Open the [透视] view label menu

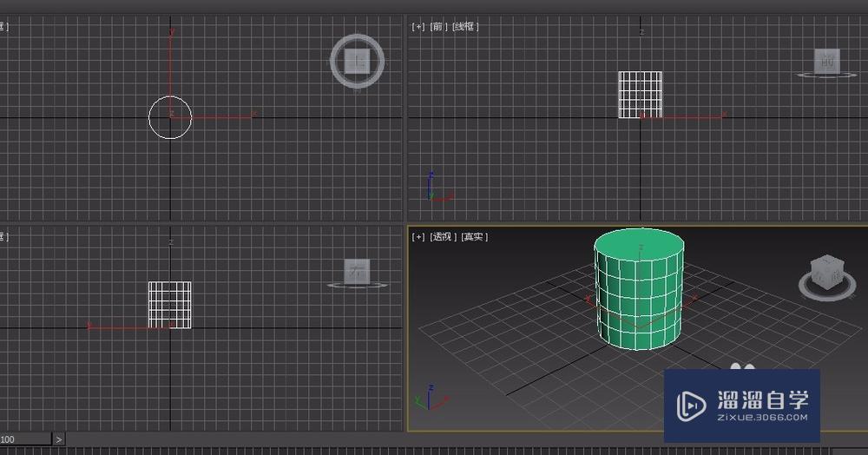pyautogui.click(x=442, y=237)
